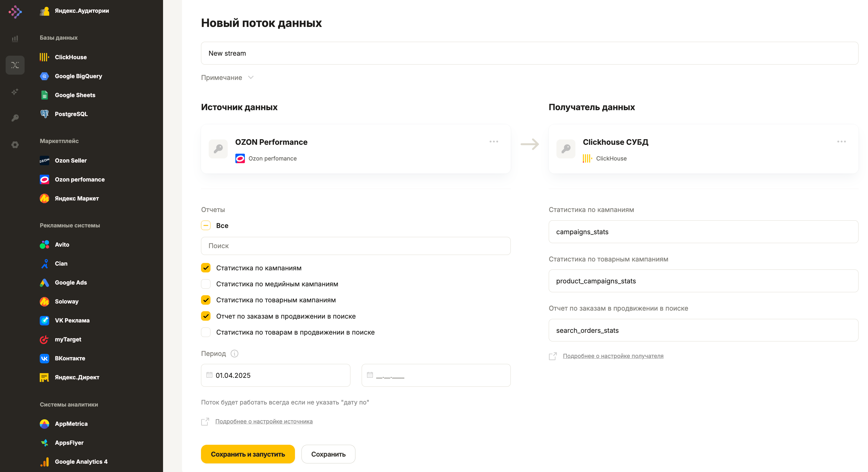Click the bar chart dashboard icon
The width and height of the screenshot is (868, 472).
pyautogui.click(x=15, y=39)
